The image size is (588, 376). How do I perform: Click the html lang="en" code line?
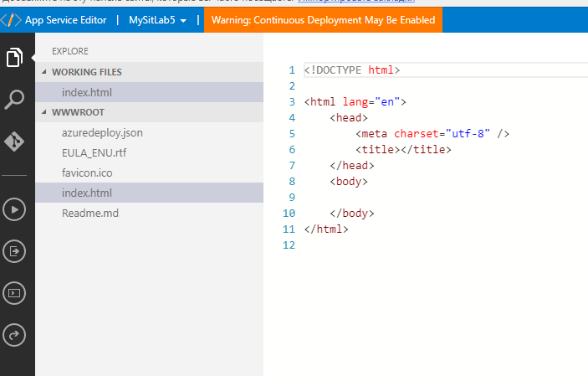(x=355, y=102)
